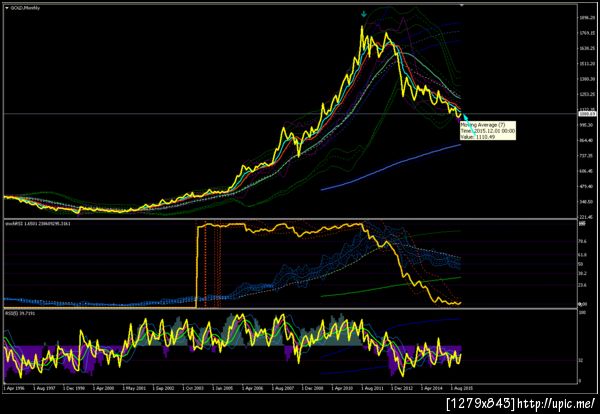Click the '1 Oct 2003' date on time axis
This screenshot has height=414, width=600.
pyautogui.click(x=194, y=388)
